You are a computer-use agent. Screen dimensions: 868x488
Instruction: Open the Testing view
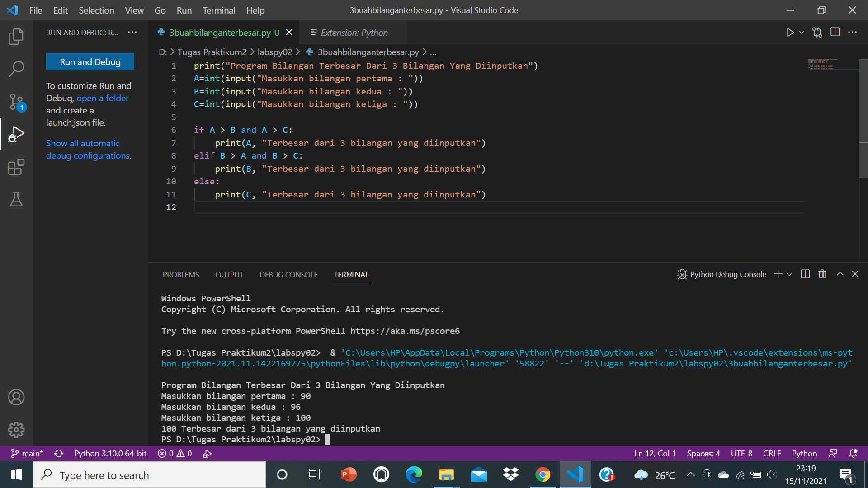point(16,199)
